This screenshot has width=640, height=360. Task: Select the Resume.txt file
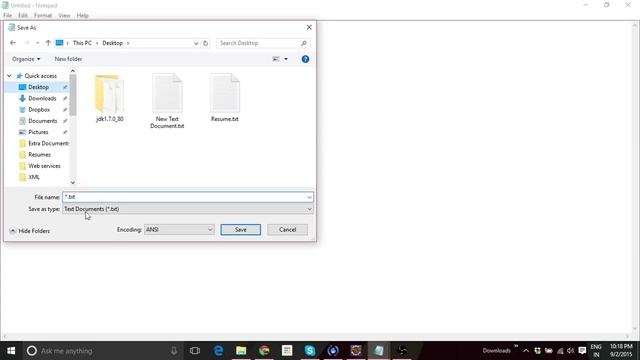coord(224,98)
